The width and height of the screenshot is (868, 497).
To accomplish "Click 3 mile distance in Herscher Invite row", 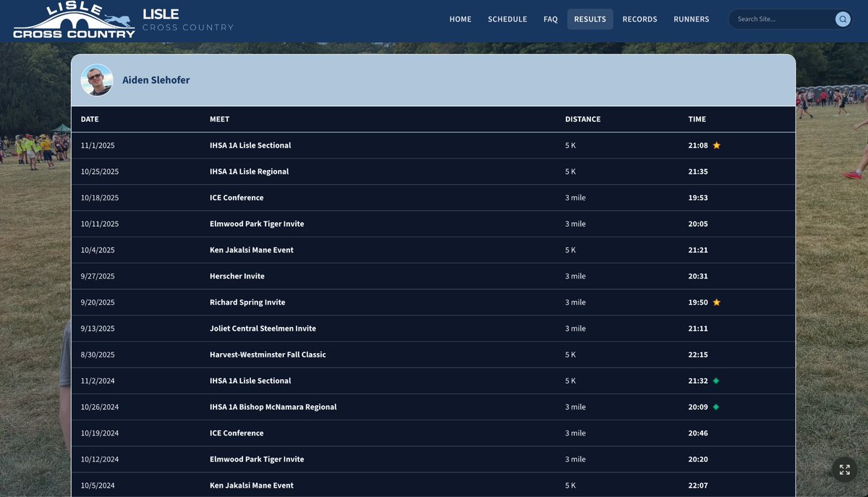I will pos(576,276).
